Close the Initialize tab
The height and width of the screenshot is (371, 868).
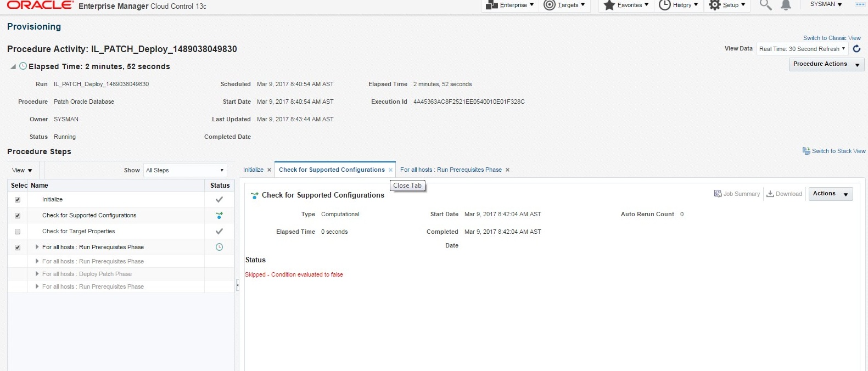point(269,170)
